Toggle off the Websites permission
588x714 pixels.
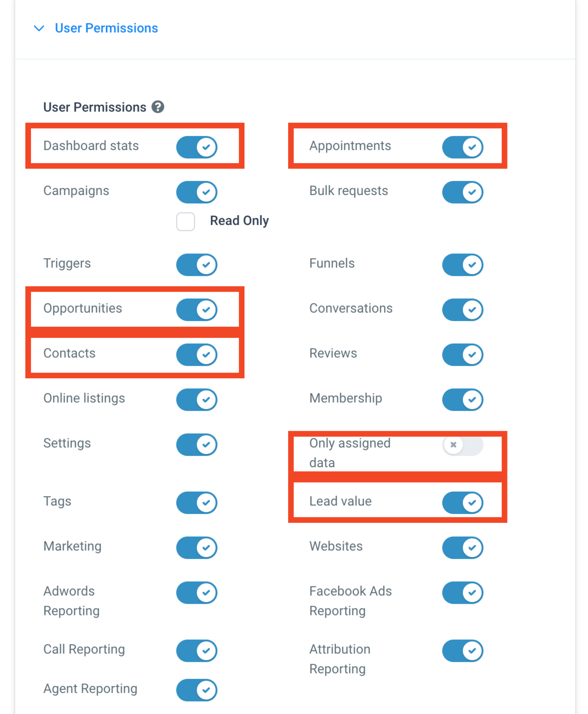point(462,548)
